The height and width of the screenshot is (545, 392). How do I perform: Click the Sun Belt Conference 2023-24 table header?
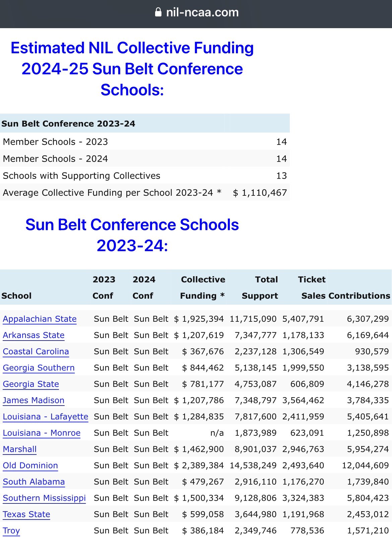[68, 124]
